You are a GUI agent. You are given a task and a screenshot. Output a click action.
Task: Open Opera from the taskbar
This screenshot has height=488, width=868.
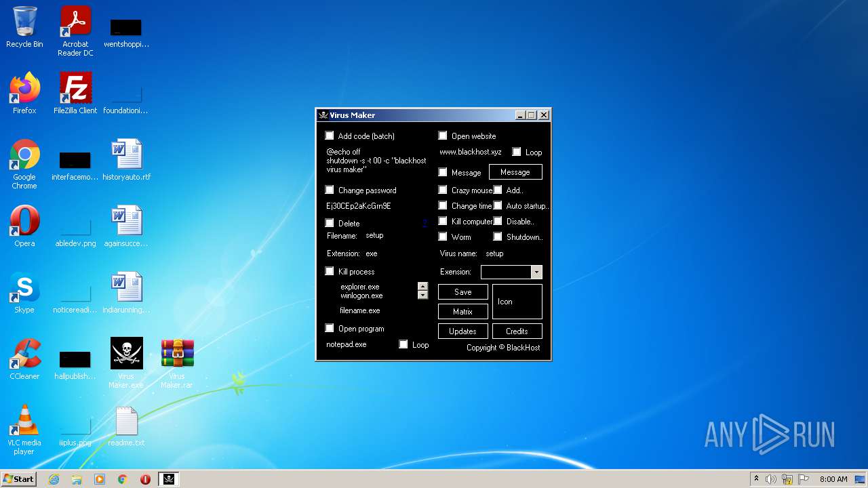pos(145,479)
